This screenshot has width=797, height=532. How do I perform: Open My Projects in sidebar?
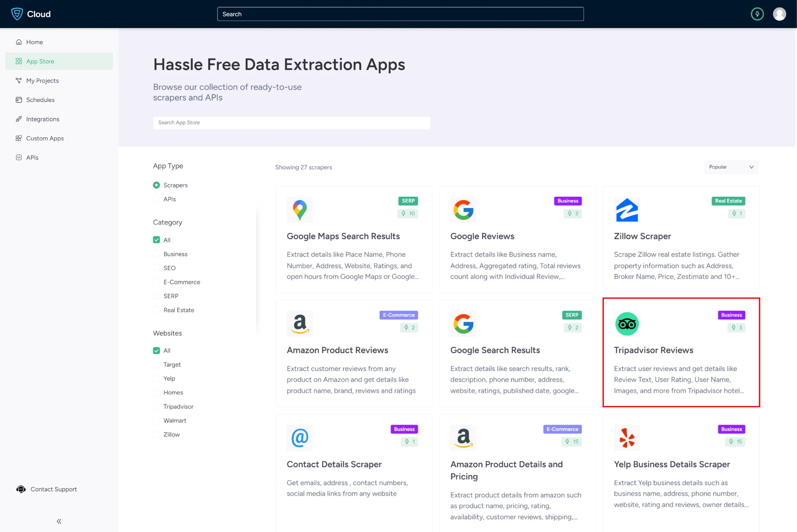point(59,80)
